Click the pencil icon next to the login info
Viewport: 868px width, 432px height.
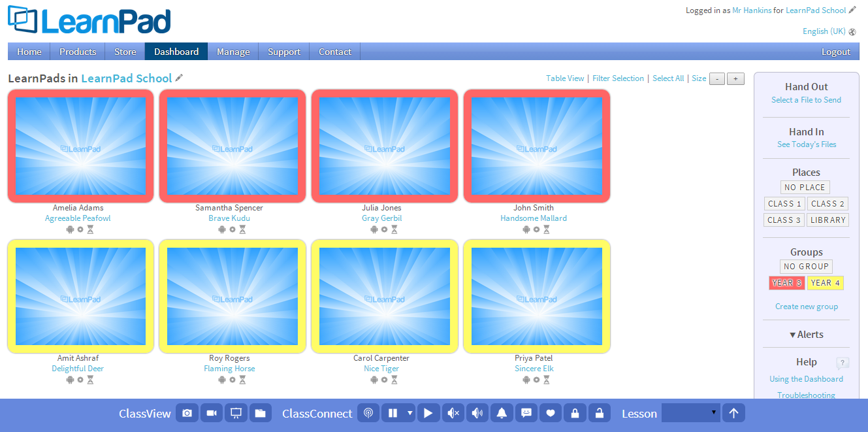pyautogui.click(x=852, y=10)
